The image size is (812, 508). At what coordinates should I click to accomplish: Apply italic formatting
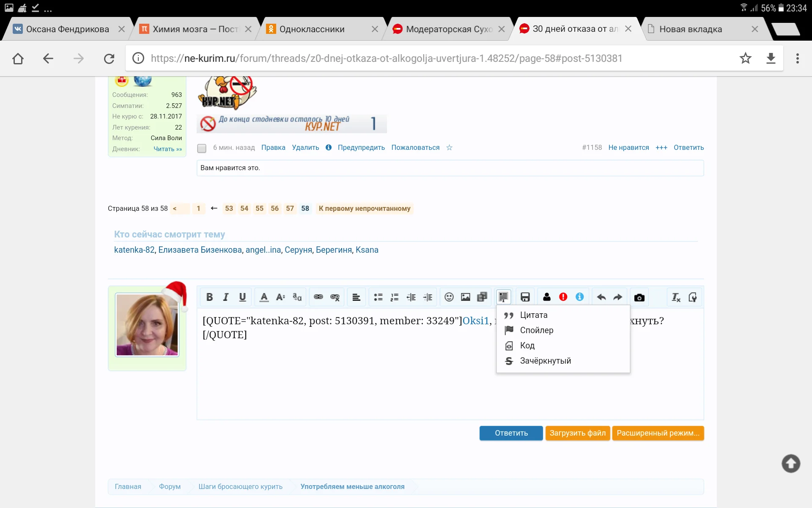point(225,297)
